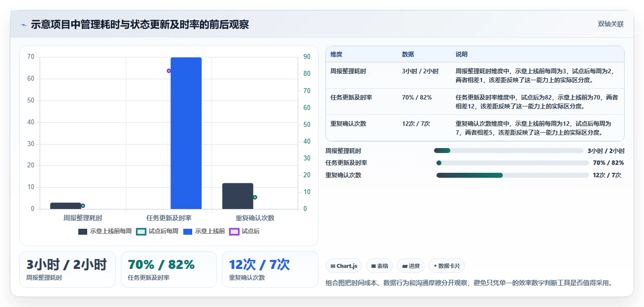The image size is (644, 307).
Task: Click the 任务更新及时率 progress row label
Action: (x=346, y=163)
